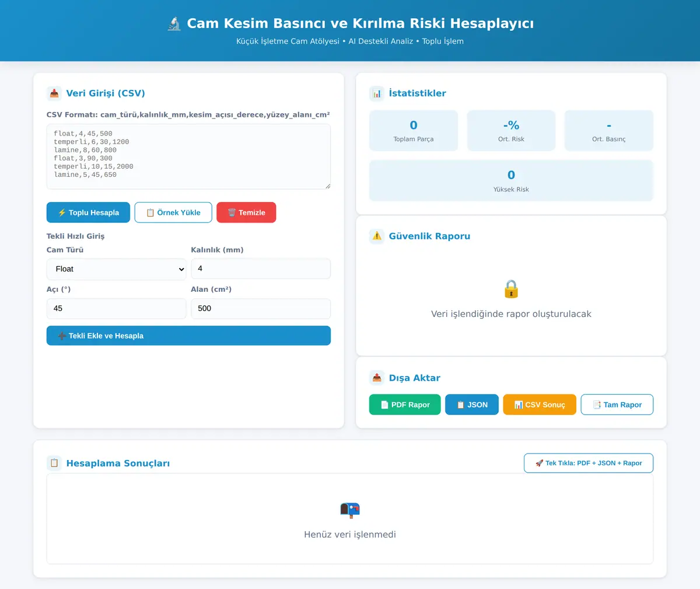
Task: Click the CSV Formatı description text
Action: 188,115
